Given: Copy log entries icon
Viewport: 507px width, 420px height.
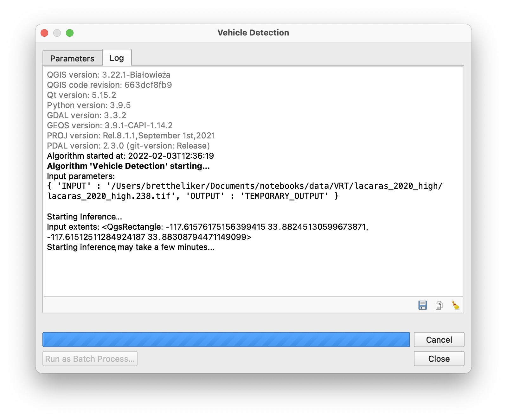Looking at the screenshot, I should [439, 305].
